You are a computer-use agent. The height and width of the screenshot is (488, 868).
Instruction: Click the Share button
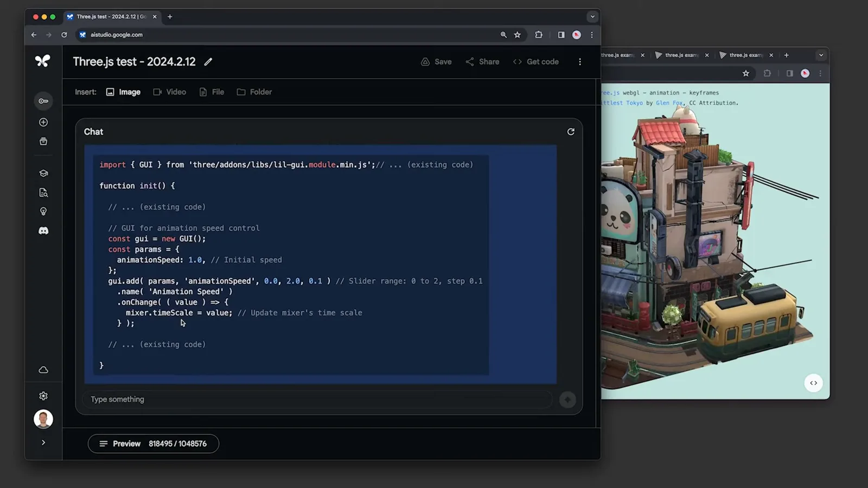pyautogui.click(x=482, y=62)
